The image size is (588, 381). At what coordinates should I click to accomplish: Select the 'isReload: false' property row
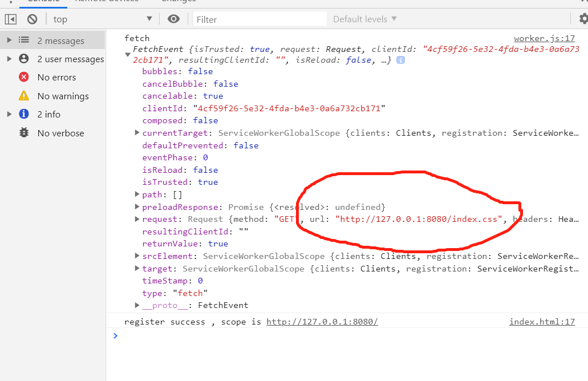click(x=180, y=170)
